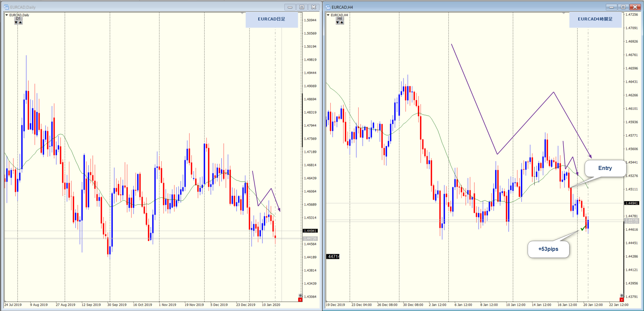Click the chart shift triangle on Daily chart
The height and width of the screenshot is (311, 644).
point(242,13)
